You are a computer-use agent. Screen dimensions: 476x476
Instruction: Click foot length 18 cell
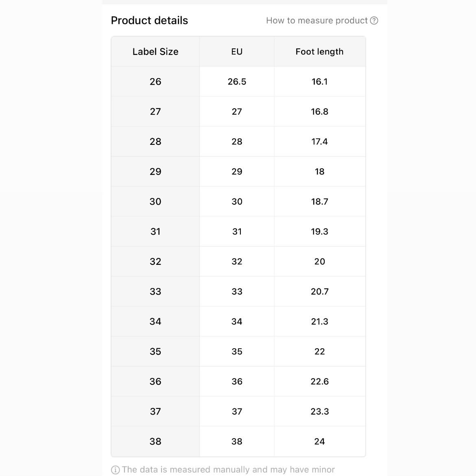(x=320, y=172)
